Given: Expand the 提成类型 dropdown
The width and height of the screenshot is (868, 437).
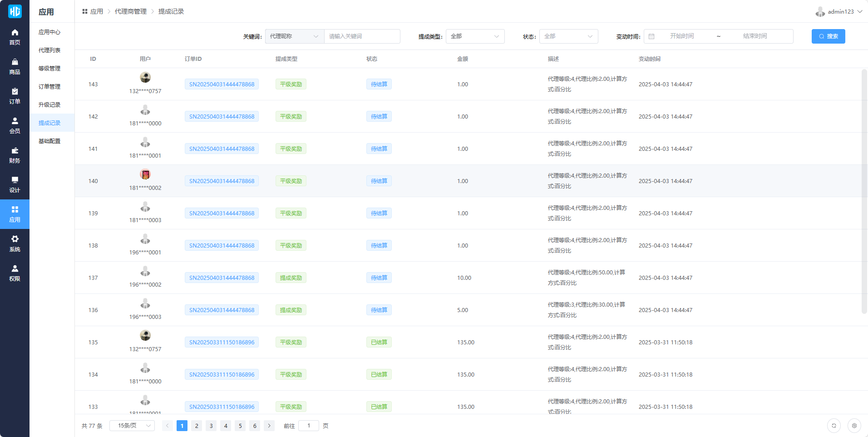Looking at the screenshot, I should point(475,36).
